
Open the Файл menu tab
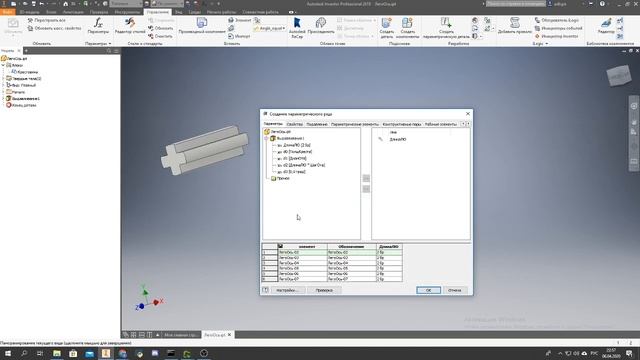(x=7, y=12)
